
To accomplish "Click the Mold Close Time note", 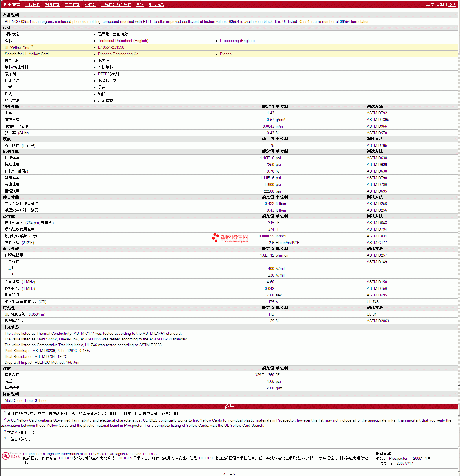I will pyautogui.click(x=26, y=401).
